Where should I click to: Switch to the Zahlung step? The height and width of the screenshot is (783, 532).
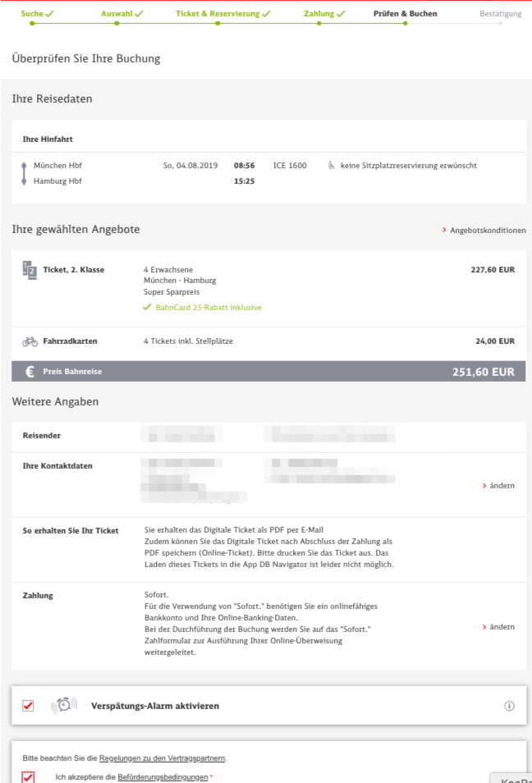pyautogui.click(x=324, y=14)
